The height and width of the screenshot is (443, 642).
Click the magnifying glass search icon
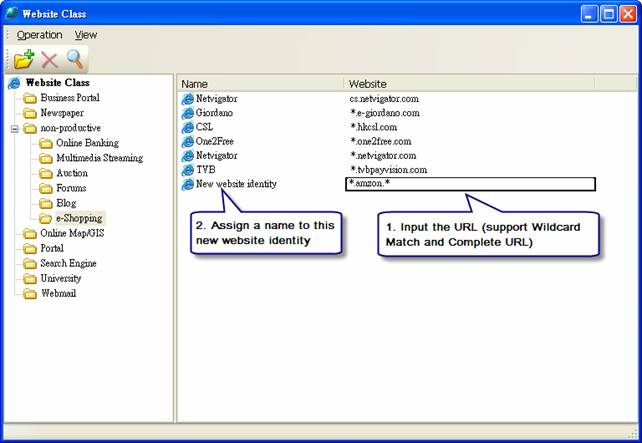(75, 59)
